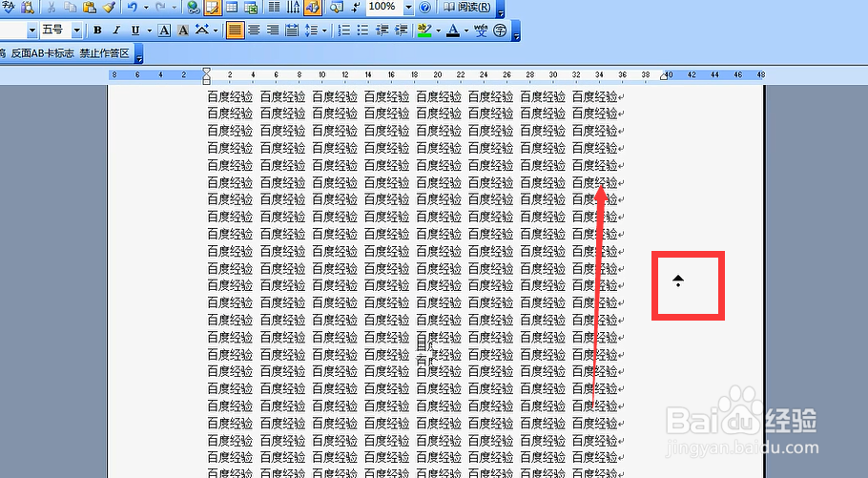Click the ruler at mark 20
The width and height of the screenshot is (868, 478).
pos(437,74)
